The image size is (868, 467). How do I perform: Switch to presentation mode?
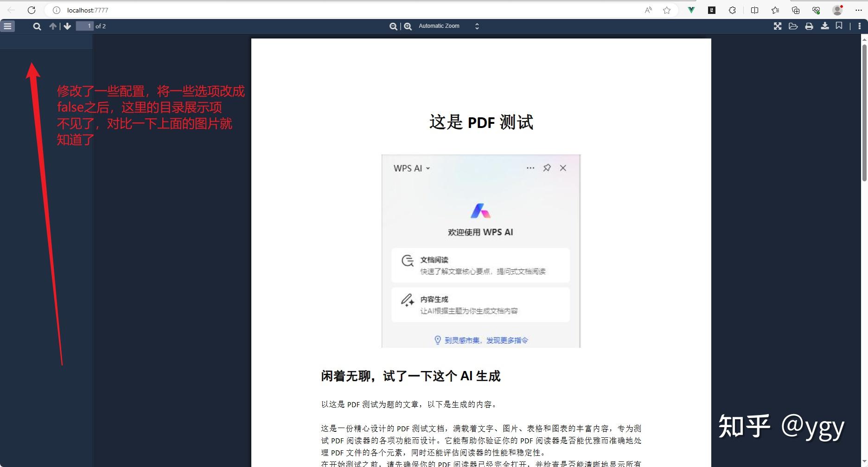click(x=777, y=26)
